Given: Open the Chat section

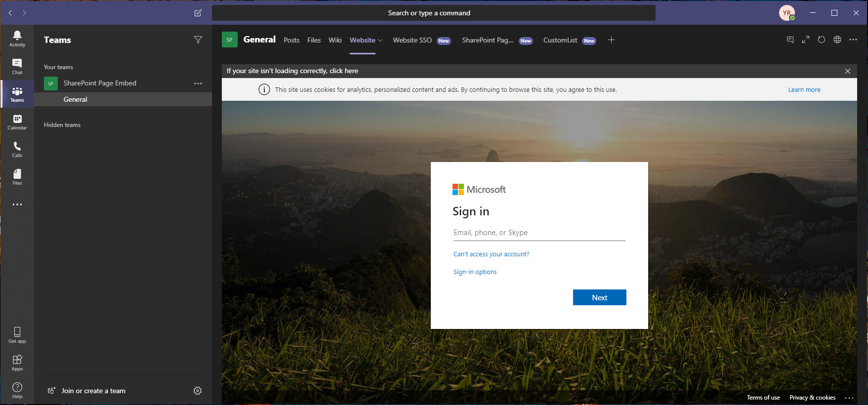Looking at the screenshot, I should [17, 66].
